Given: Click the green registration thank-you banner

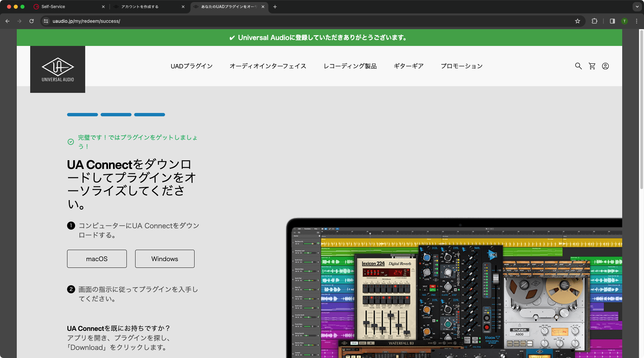Looking at the screenshot, I should pos(319,38).
